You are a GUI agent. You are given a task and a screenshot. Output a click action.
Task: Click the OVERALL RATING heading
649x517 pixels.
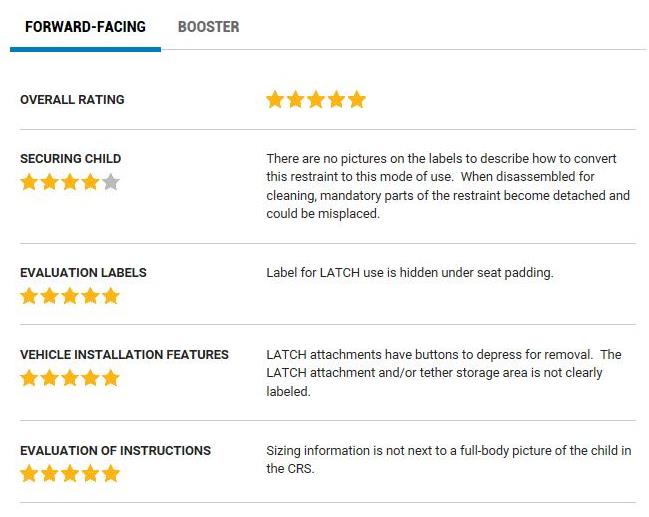tap(72, 100)
